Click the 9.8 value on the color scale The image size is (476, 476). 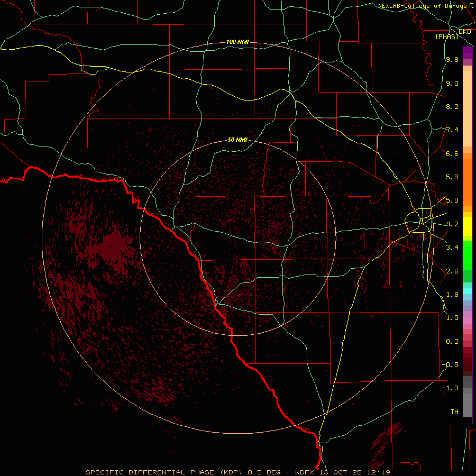[x=452, y=59]
